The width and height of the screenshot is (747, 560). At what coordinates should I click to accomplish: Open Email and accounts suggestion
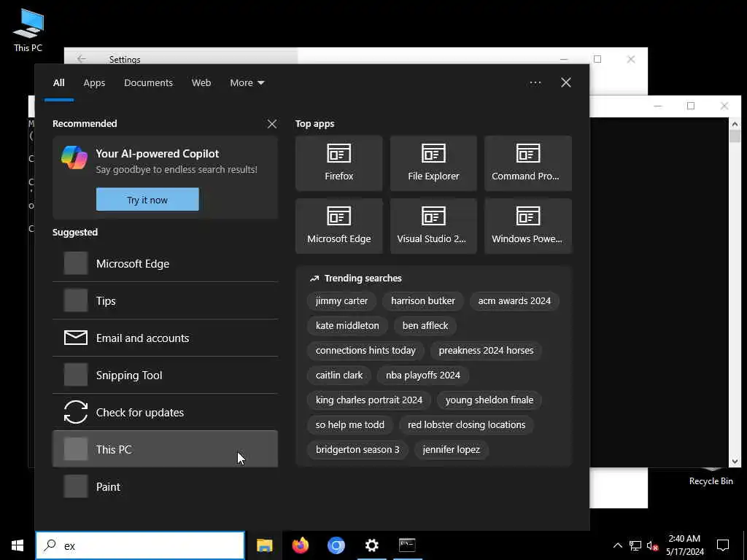[165, 338]
